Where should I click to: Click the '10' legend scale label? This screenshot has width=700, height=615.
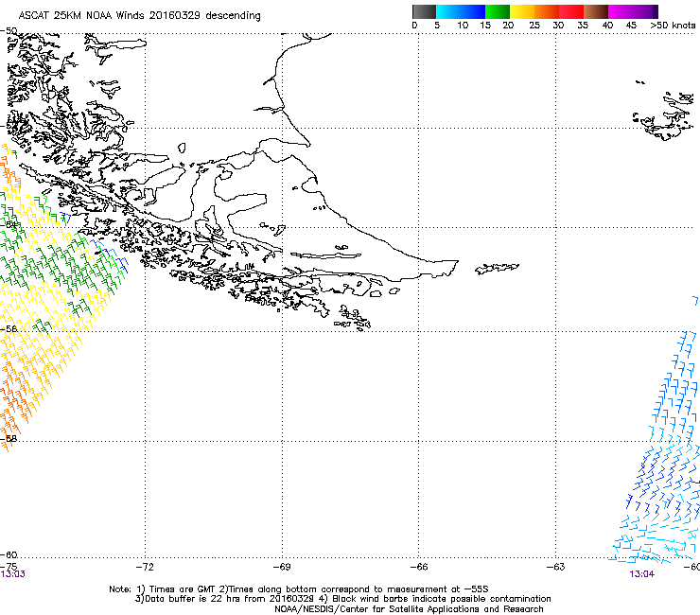(x=463, y=25)
